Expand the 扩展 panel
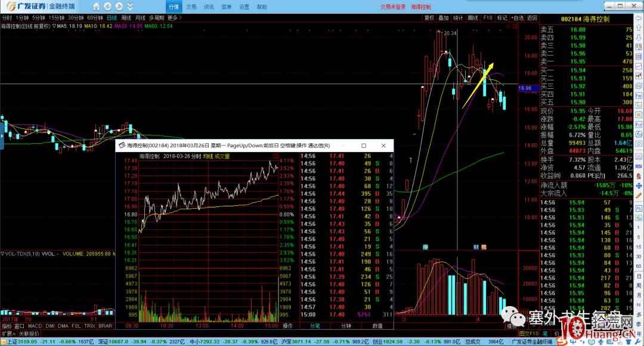644x346 pixels. coord(8,333)
